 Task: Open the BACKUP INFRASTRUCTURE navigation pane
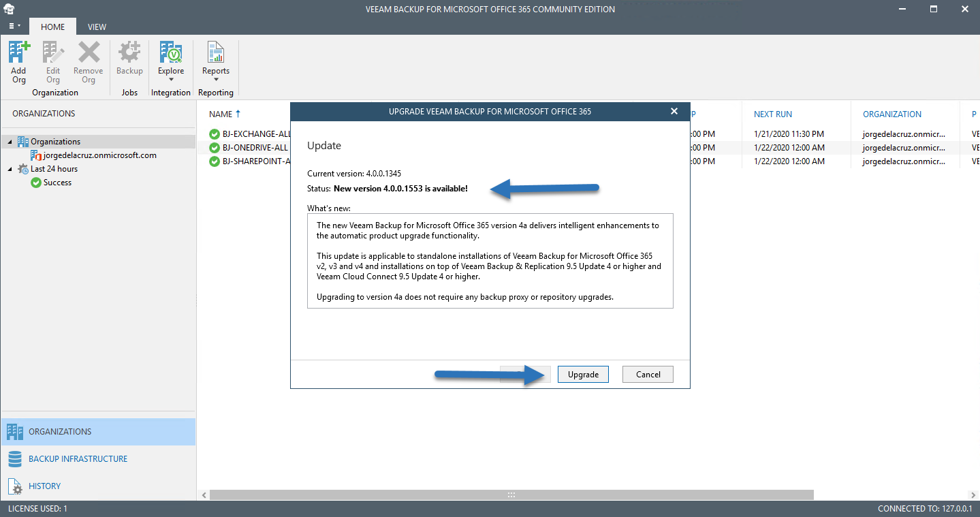click(98, 459)
